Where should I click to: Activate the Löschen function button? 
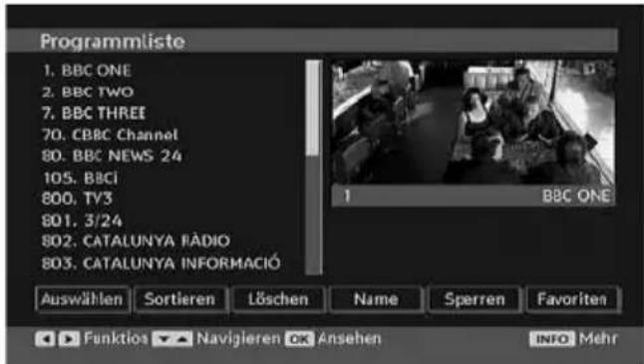point(278,299)
